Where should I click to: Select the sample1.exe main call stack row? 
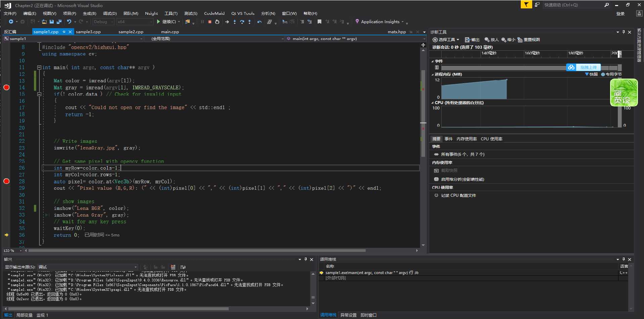point(473,273)
